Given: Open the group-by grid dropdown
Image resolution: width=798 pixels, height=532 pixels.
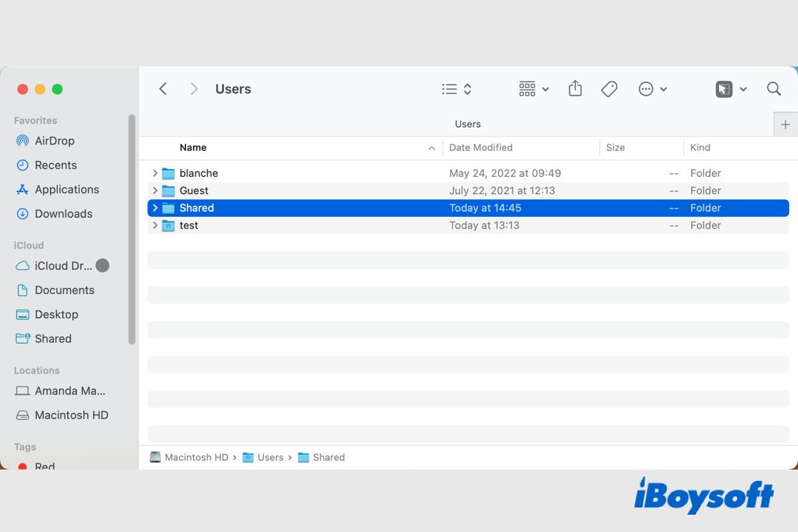Looking at the screenshot, I should (534, 89).
